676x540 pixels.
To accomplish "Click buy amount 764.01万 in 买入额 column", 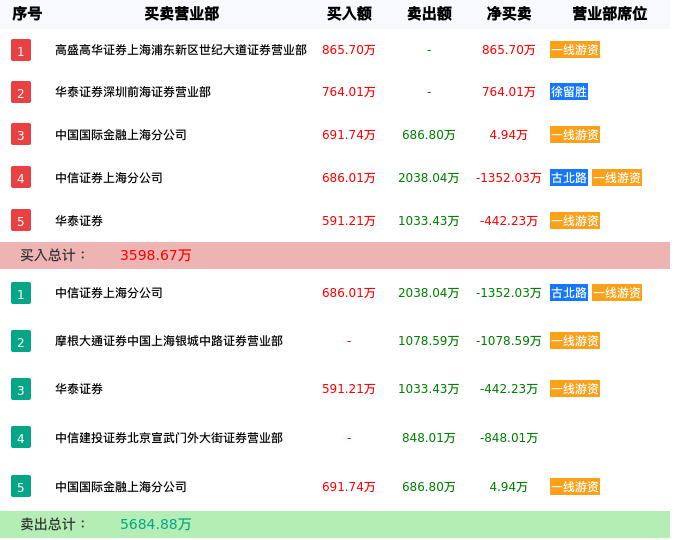I will click(x=349, y=92).
